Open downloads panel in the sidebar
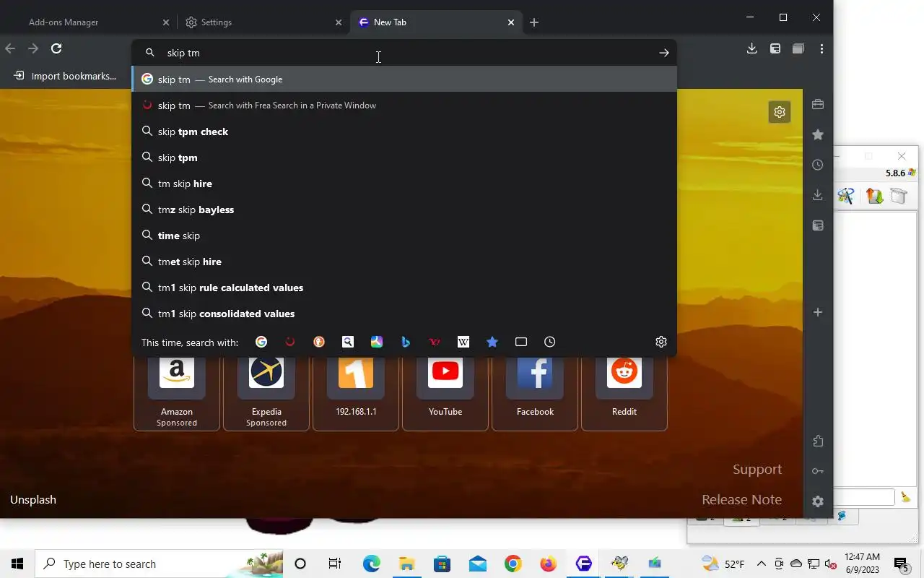The width and height of the screenshot is (924, 578). tap(818, 195)
